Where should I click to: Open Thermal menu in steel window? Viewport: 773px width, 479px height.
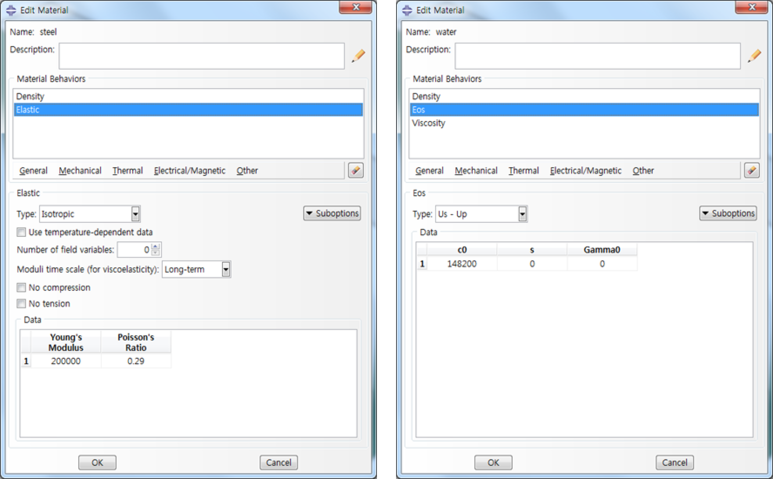pos(128,171)
